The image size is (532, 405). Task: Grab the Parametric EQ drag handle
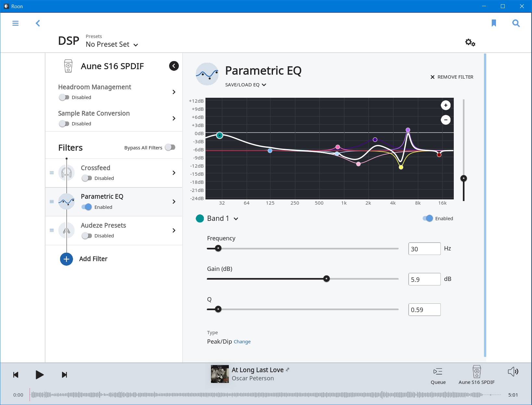click(x=52, y=202)
